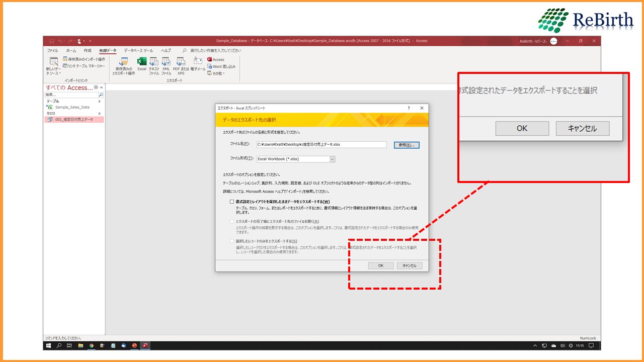The width and height of the screenshot is (644, 362).
Task: Open the すべての Access navigation pane menu arrow
Action: (96, 87)
